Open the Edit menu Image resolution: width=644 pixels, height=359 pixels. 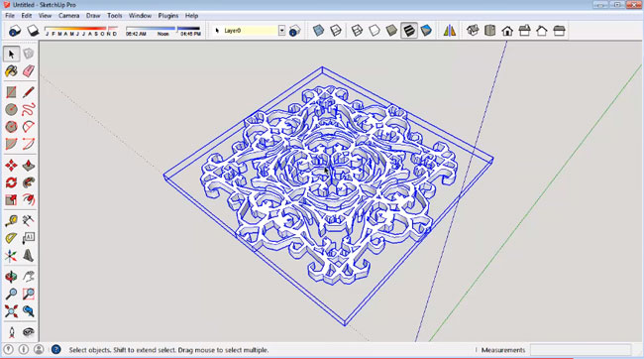pos(27,16)
